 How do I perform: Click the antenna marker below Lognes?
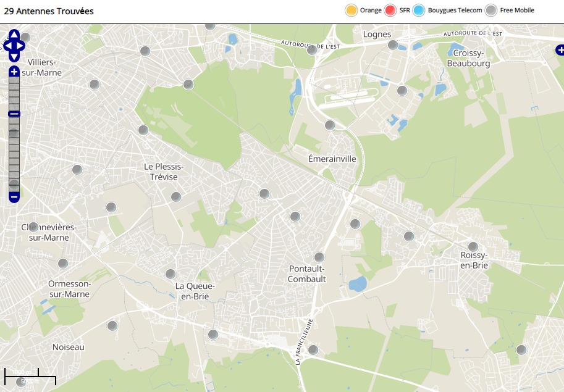393,45
